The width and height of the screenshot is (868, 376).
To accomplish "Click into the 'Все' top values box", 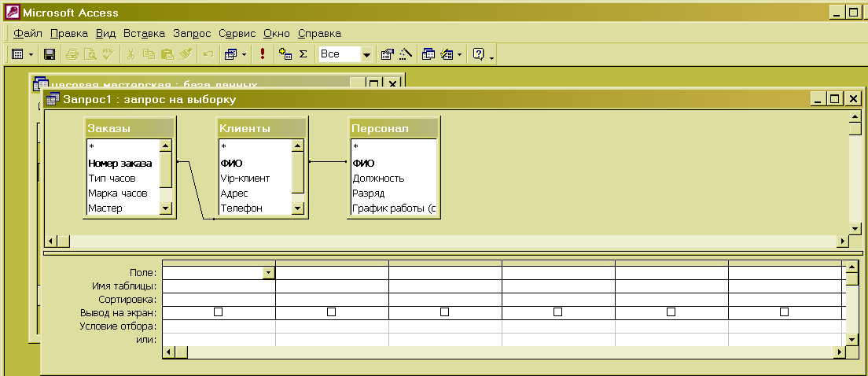I will coord(340,54).
